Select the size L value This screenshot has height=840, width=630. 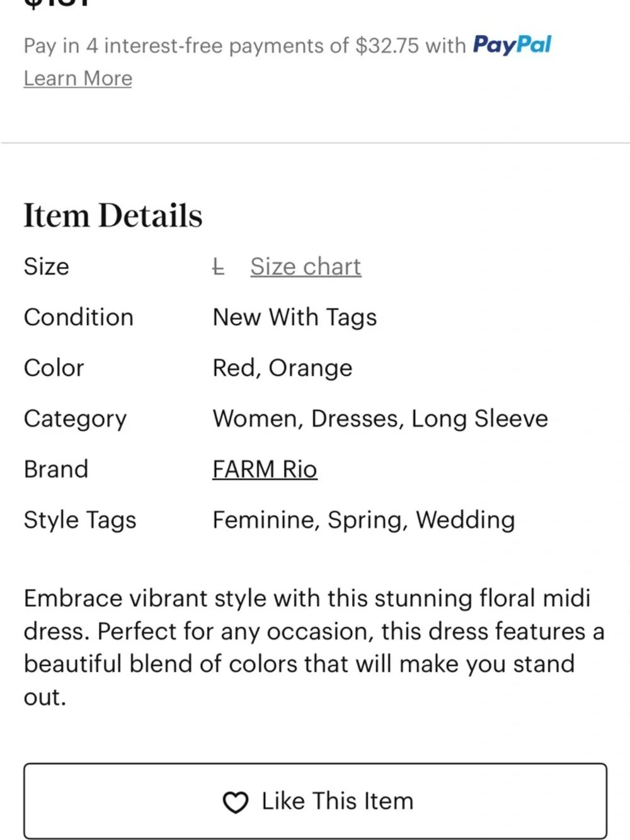click(x=219, y=267)
